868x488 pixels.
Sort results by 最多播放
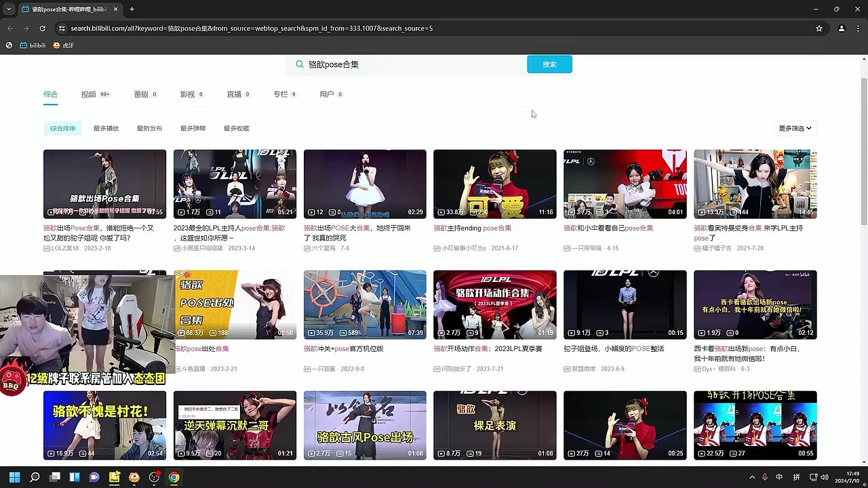106,128
